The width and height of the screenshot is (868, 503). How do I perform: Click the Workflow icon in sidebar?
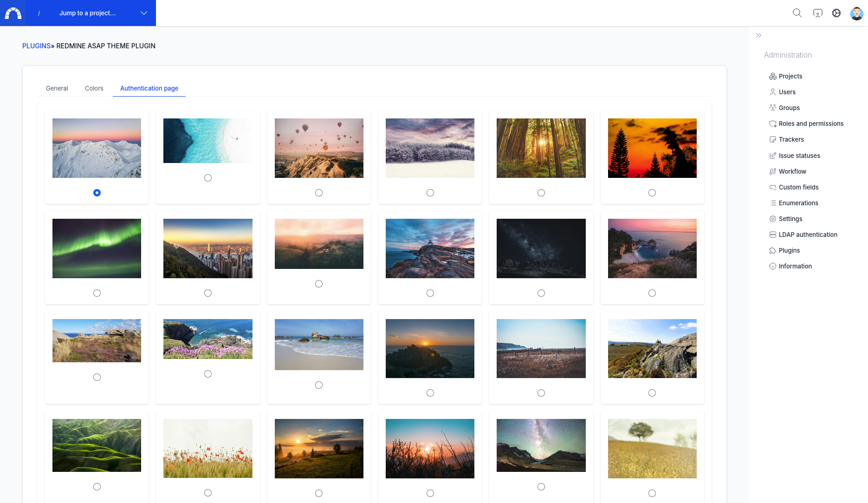click(x=773, y=171)
